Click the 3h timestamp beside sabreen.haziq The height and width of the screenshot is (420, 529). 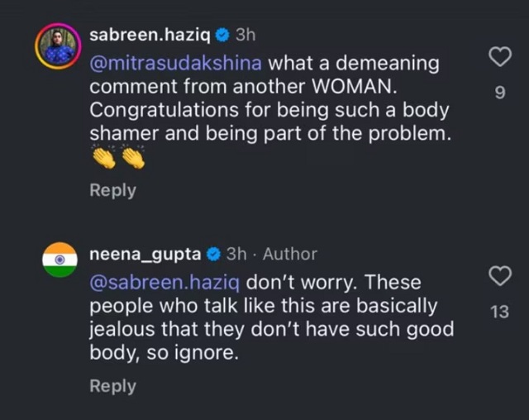pos(245,35)
